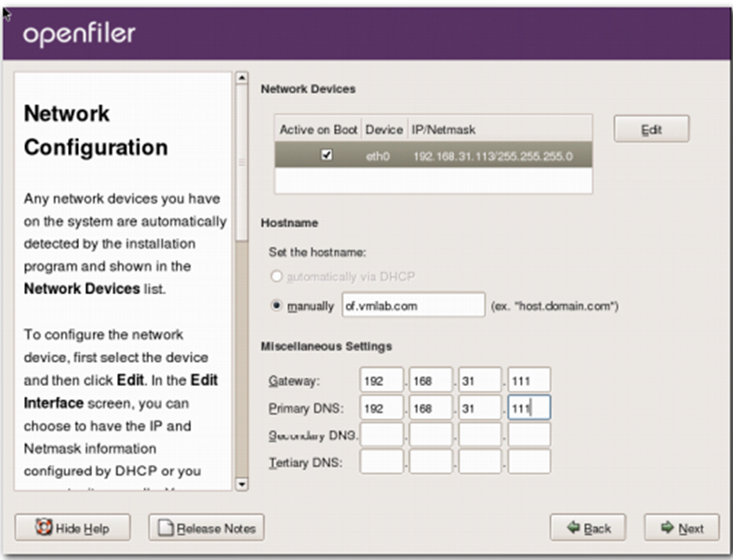The image size is (733, 560).
Task: Click the openfiler logo
Action: click(79, 34)
